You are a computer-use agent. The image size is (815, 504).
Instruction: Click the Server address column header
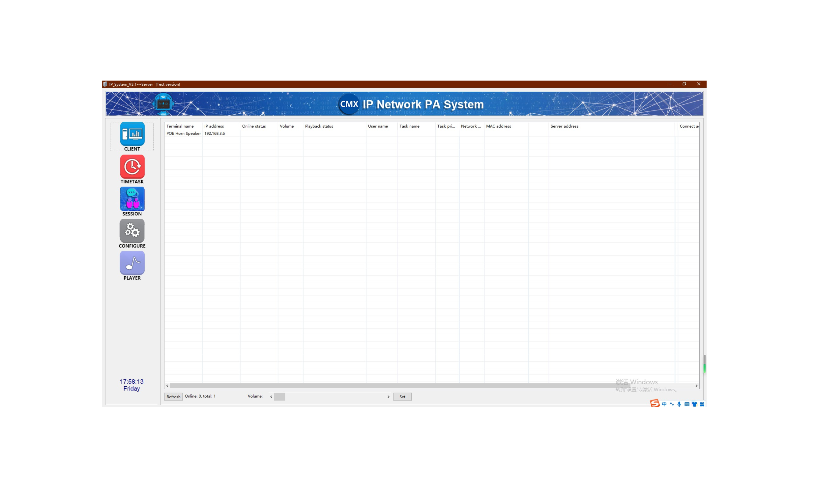point(564,126)
